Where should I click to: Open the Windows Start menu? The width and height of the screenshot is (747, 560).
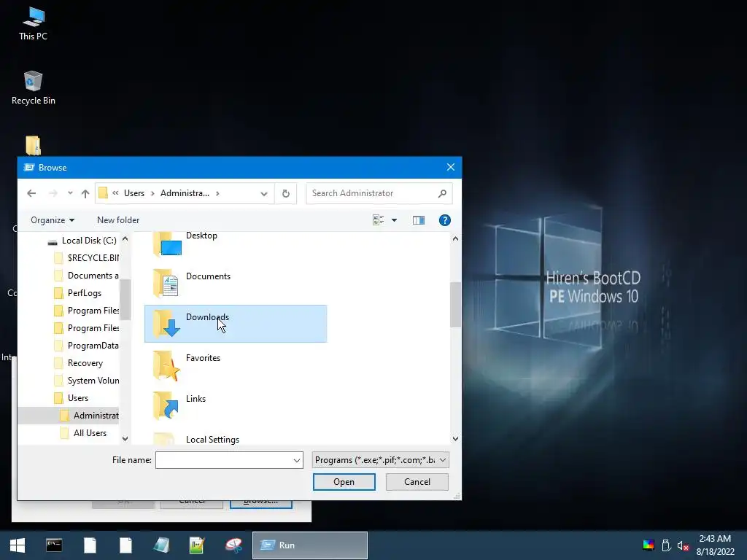pyautogui.click(x=18, y=545)
